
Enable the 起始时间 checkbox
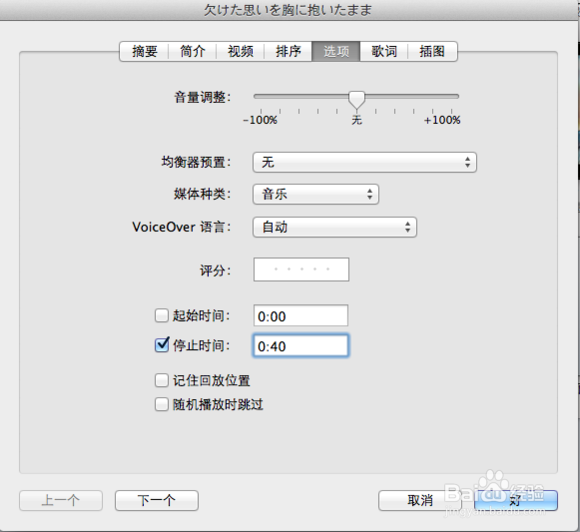(162, 316)
